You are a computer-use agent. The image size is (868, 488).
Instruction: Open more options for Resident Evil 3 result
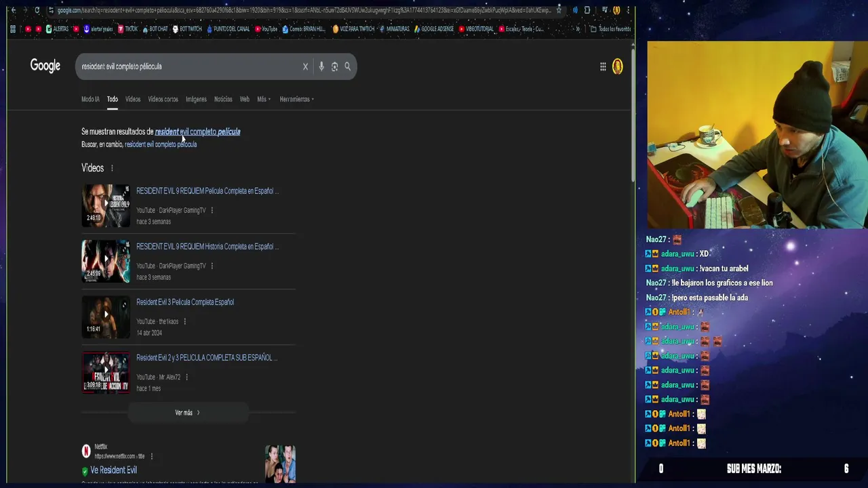[x=185, y=321]
